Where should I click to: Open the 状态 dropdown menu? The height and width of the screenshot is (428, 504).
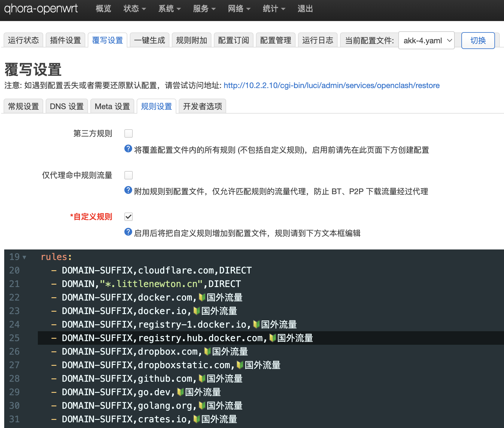pyautogui.click(x=135, y=9)
